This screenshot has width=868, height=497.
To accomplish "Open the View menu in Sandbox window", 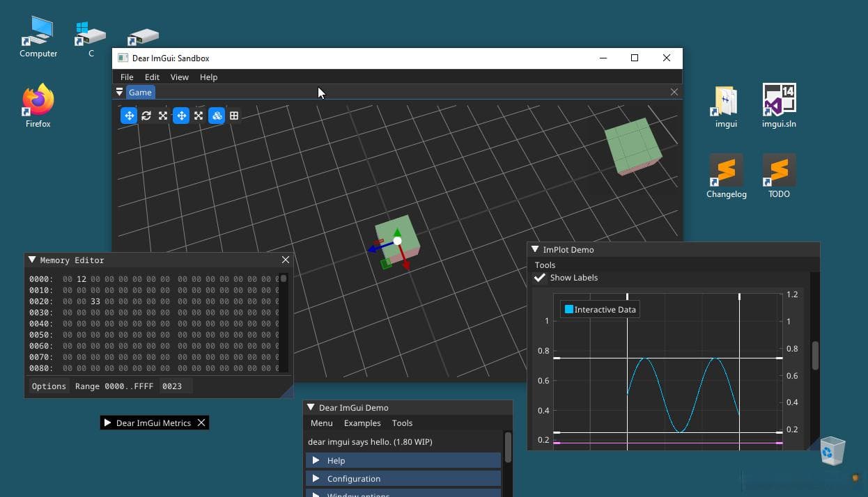I will point(180,77).
